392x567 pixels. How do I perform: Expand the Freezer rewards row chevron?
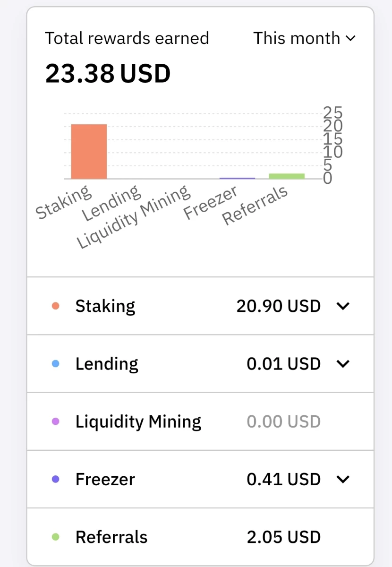(x=343, y=479)
